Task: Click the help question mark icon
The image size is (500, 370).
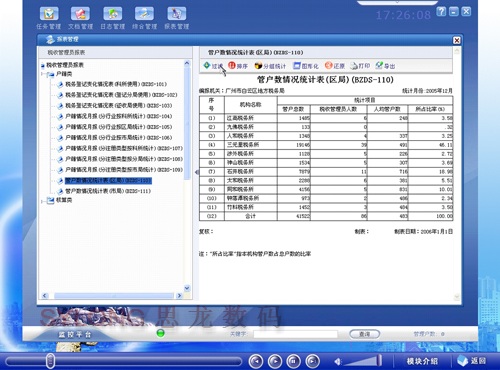Action: [x=441, y=12]
